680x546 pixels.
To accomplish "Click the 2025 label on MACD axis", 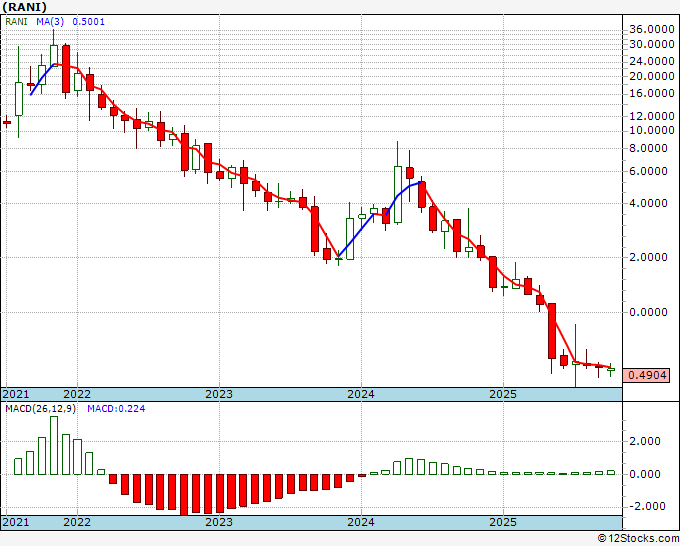I will [503, 522].
